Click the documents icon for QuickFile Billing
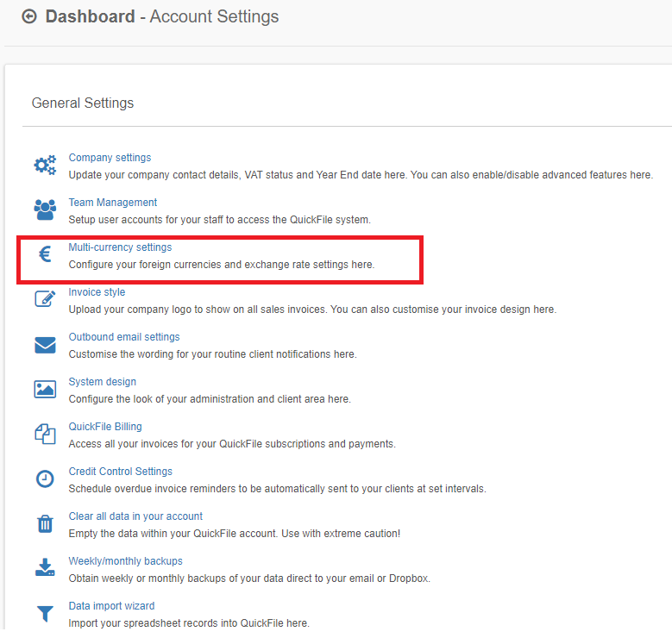This screenshot has height=638, width=672. pyautogui.click(x=45, y=434)
